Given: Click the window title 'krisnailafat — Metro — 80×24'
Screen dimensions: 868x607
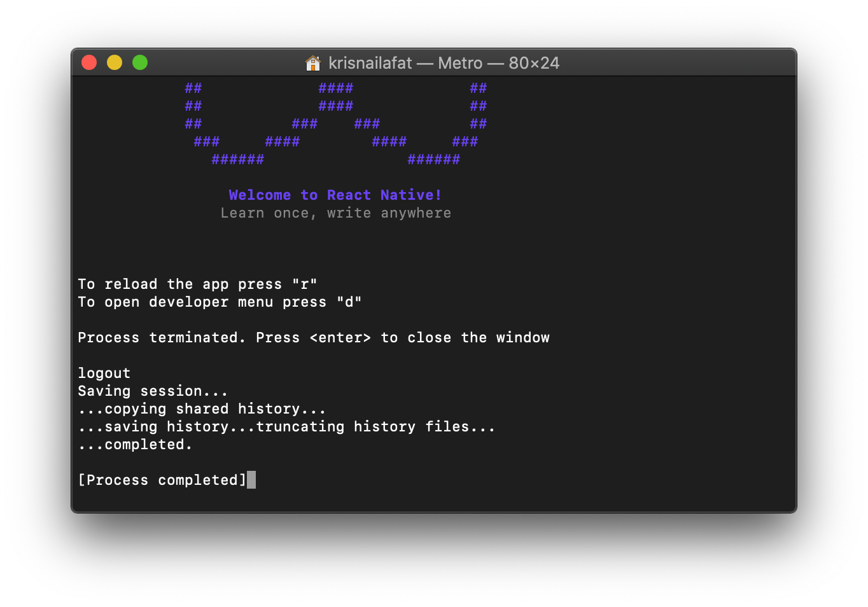Looking at the screenshot, I should click(x=444, y=63).
